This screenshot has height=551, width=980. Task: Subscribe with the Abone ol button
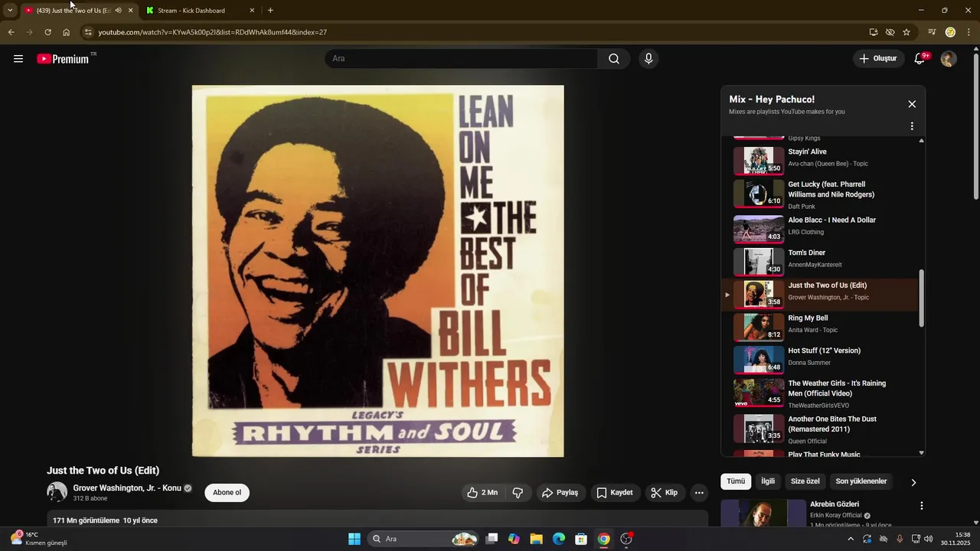point(227,493)
